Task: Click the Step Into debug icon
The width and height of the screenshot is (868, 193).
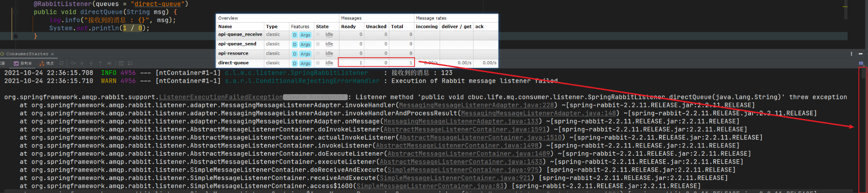Action: 82,63
